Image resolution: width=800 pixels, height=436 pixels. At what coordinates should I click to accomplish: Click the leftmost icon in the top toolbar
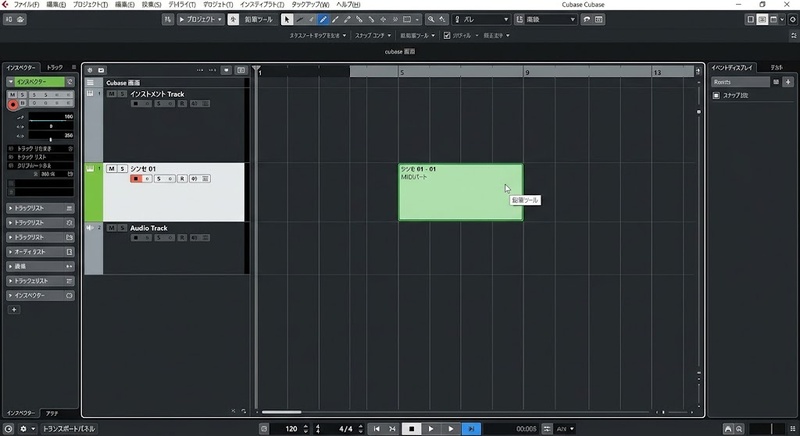9,19
